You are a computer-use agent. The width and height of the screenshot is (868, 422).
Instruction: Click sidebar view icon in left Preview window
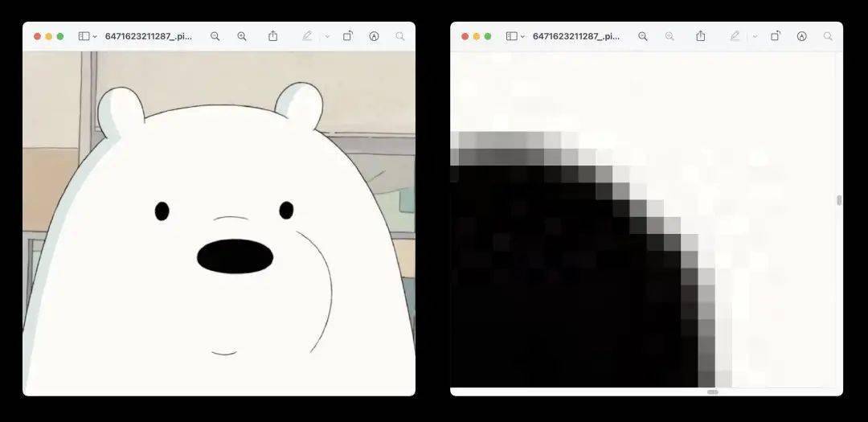pyautogui.click(x=84, y=36)
